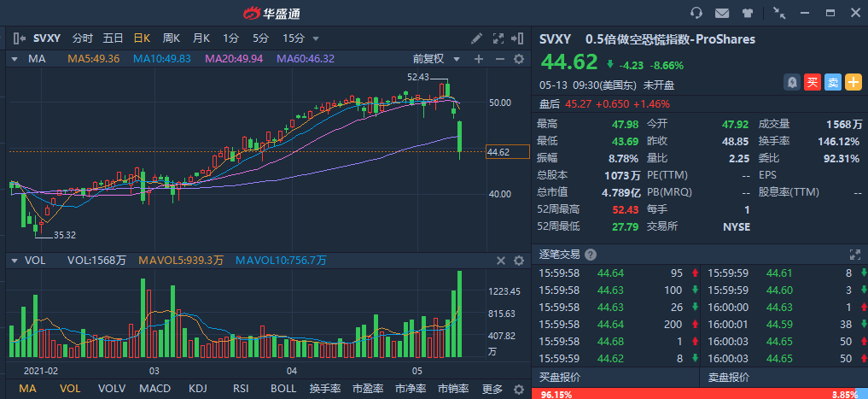The height and width of the screenshot is (399, 868).
Task: Click the 卖盘报价 ask quotes header
Action: pyautogui.click(x=729, y=378)
